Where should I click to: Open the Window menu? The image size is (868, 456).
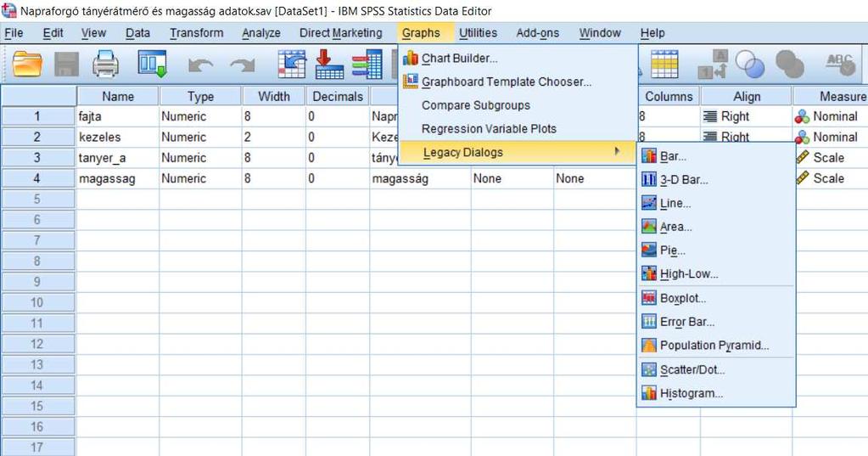600,33
